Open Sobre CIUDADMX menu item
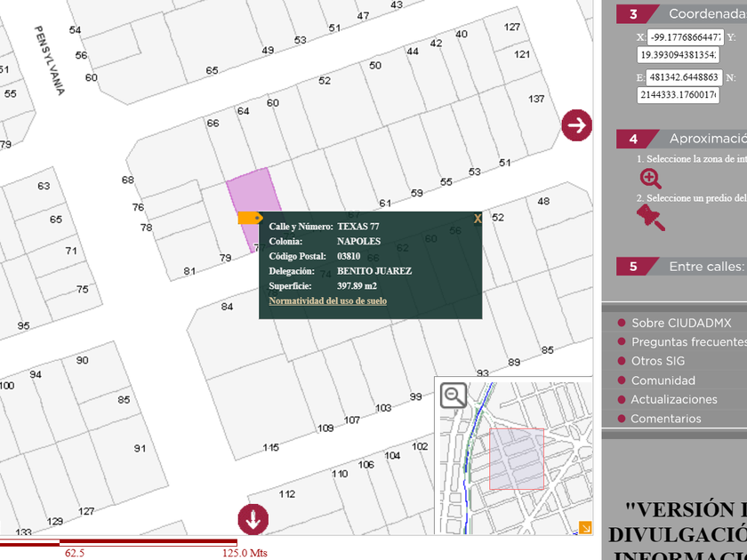The width and height of the screenshot is (747, 560). click(x=680, y=323)
